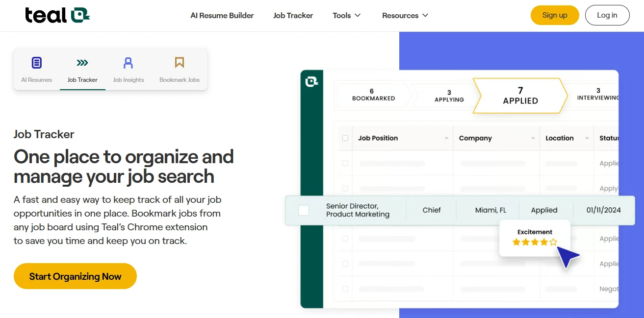
Task: Click the Applied status in highlighted row
Action: [544, 210]
